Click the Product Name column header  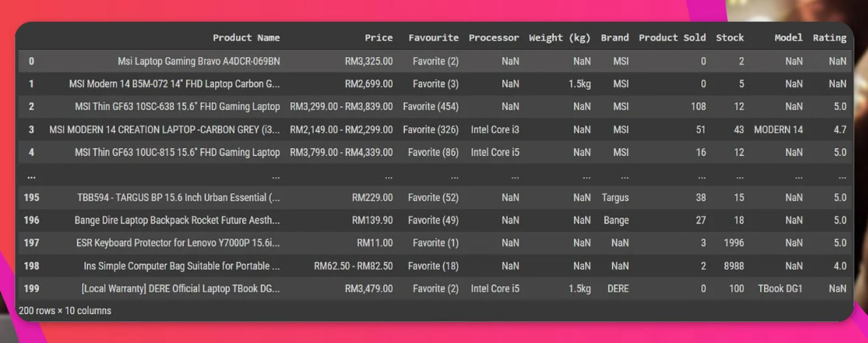point(246,38)
